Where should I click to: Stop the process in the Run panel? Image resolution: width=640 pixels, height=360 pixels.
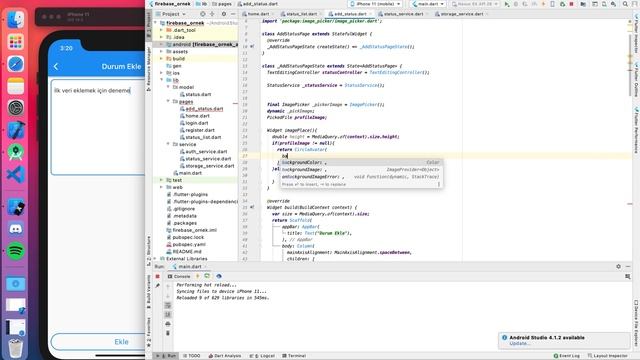pyautogui.click(x=158, y=276)
